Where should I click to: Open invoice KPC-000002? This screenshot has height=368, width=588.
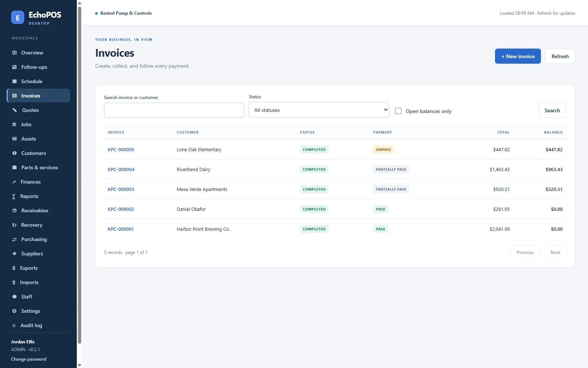tap(121, 209)
